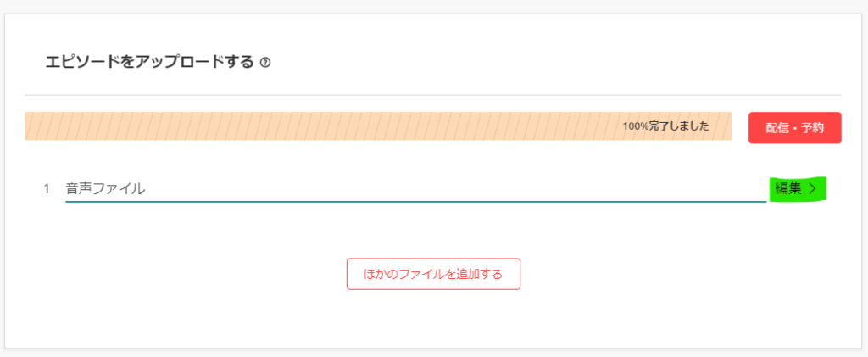Click the 編集 text label
This screenshot has height=357, width=868.
coord(788,189)
